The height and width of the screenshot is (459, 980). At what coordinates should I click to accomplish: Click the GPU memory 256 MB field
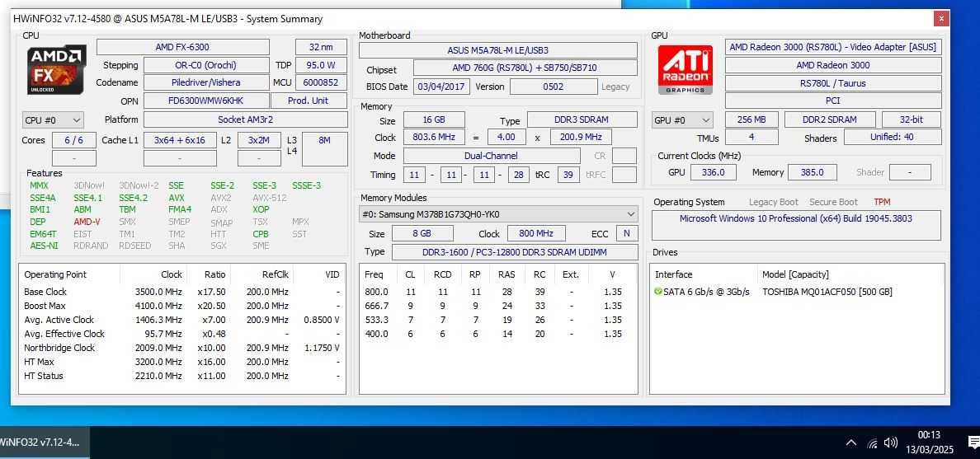(x=751, y=119)
